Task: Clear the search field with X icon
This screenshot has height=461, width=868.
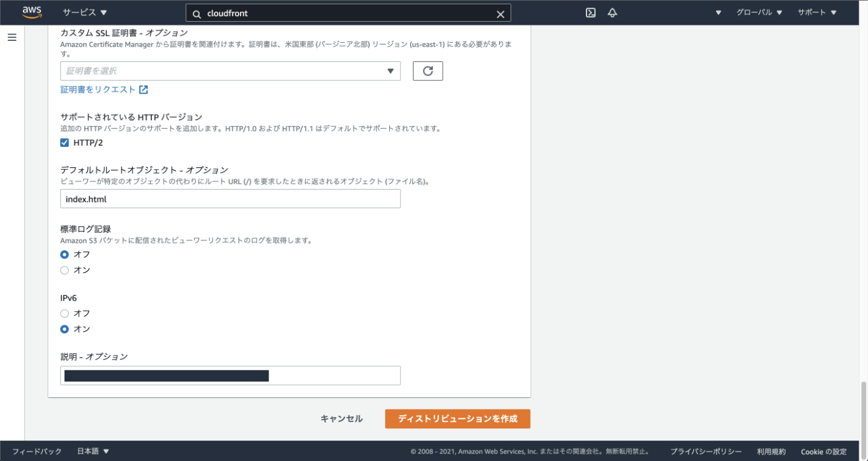Action: click(x=500, y=14)
